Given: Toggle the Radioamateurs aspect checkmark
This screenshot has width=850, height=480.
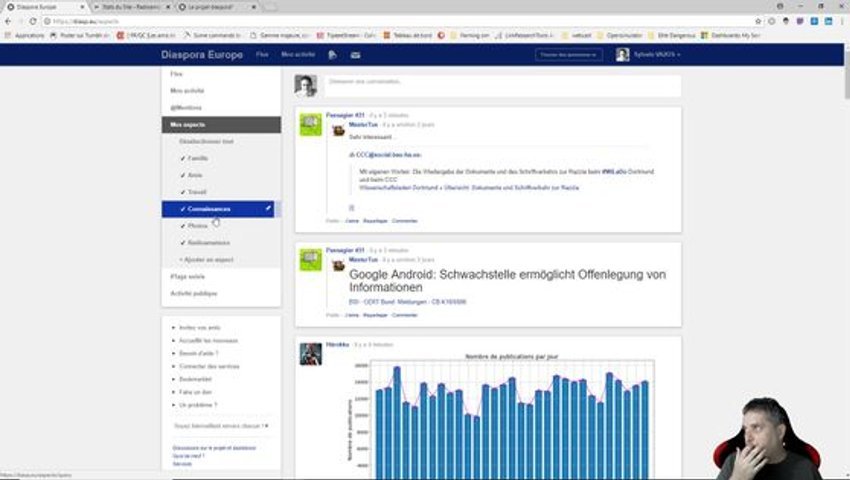Looking at the screenshot, I should coord(183,242).
